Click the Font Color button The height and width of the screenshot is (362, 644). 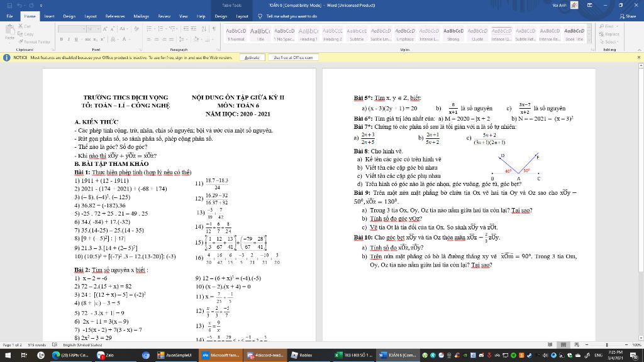click(125, 40)
